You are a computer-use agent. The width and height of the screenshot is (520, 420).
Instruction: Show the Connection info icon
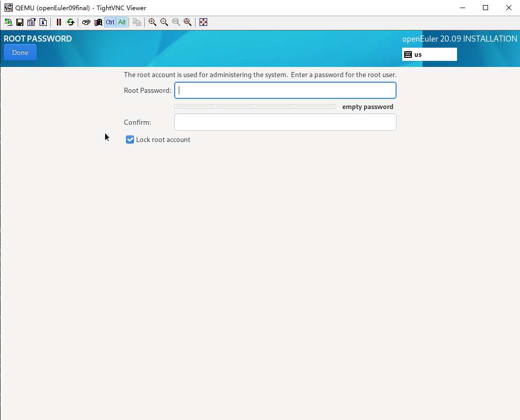[x=43, y=22]
